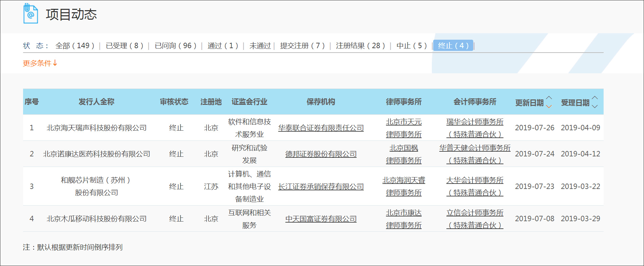Screen dimensions: 644x266
Task: Click the 律师事务所 column header
Action: coord(404,102)
